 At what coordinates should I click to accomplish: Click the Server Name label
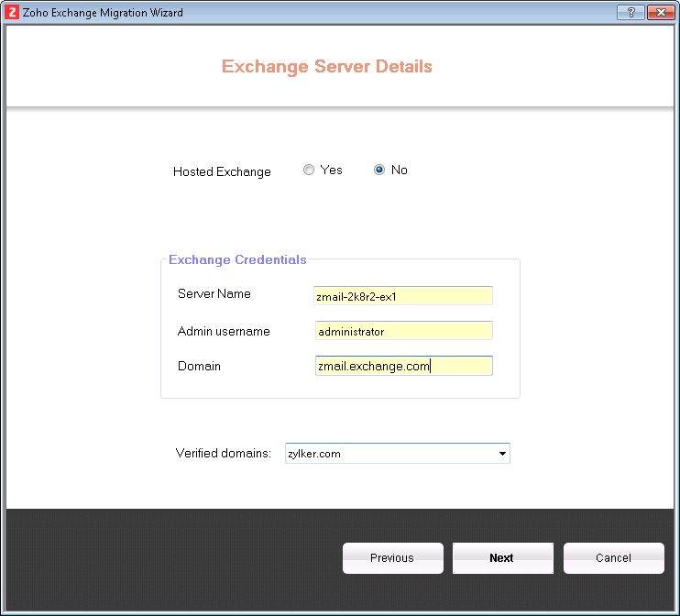pyautogui.click(x=214, y=293)
